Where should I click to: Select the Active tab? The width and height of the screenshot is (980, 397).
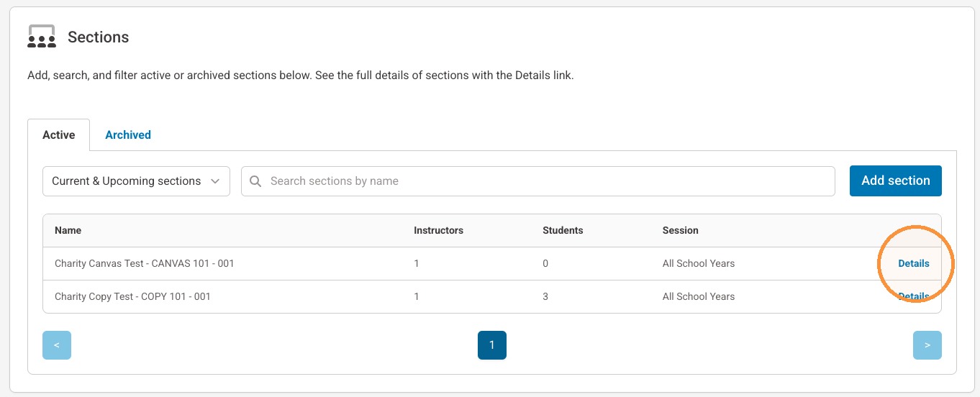(x=59, y=134)
